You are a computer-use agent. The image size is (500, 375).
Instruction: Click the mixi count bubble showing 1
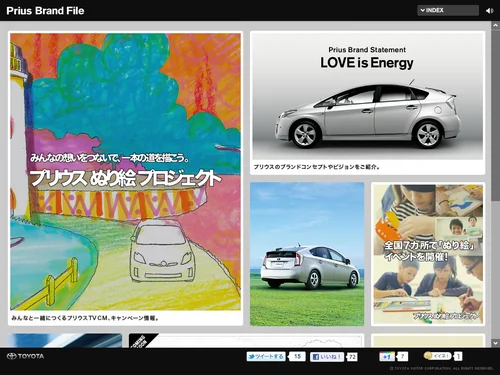coord(458,356)
